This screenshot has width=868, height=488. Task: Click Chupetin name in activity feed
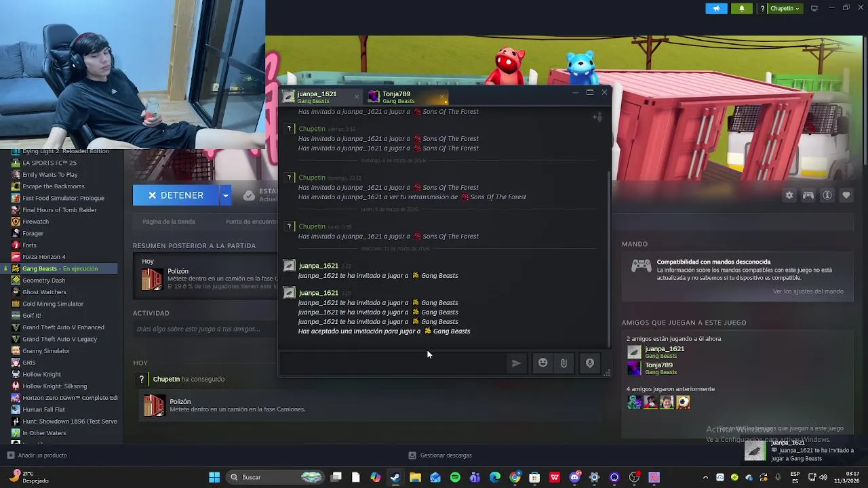(x=166, y=379)
